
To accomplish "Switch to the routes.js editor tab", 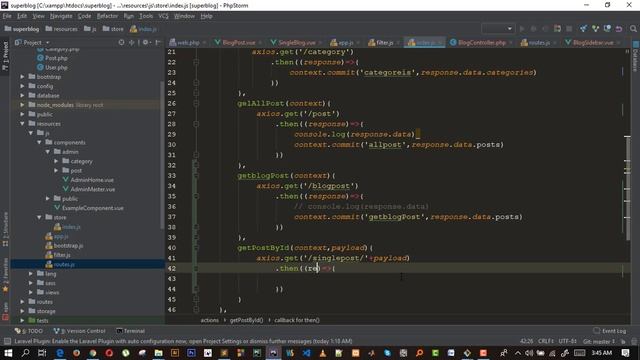I will click(539, 42).
